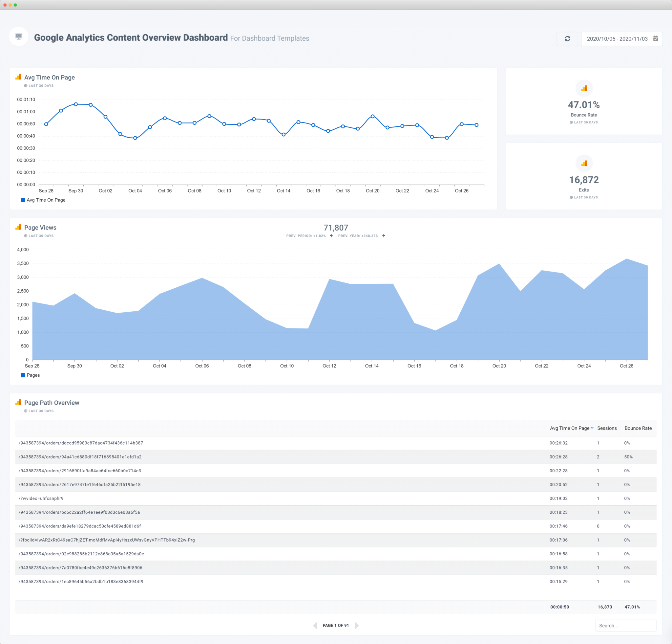Go to previous page of table
The width and height of the screenshot is (672, 644).
pos(315,626)
